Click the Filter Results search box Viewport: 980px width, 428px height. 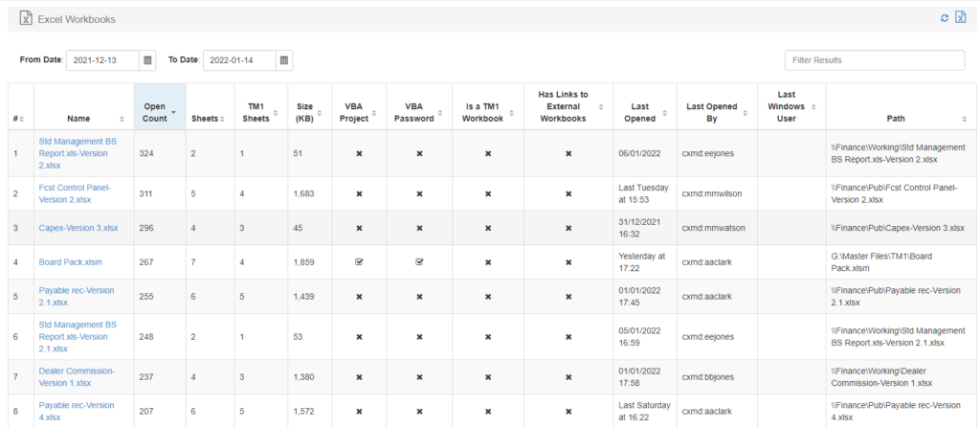tap(875, 60)
